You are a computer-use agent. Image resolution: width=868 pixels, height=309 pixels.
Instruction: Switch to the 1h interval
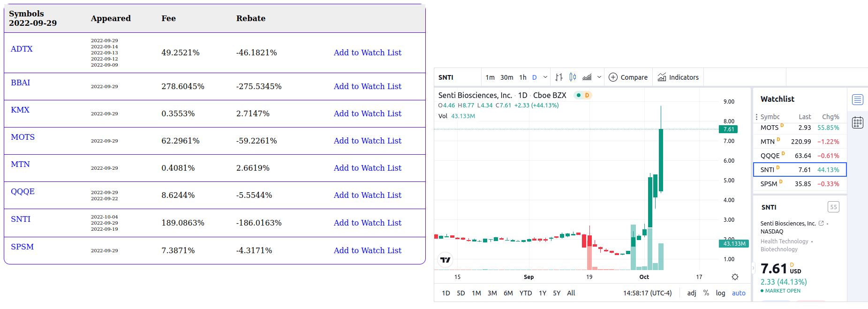click(523, 77)
